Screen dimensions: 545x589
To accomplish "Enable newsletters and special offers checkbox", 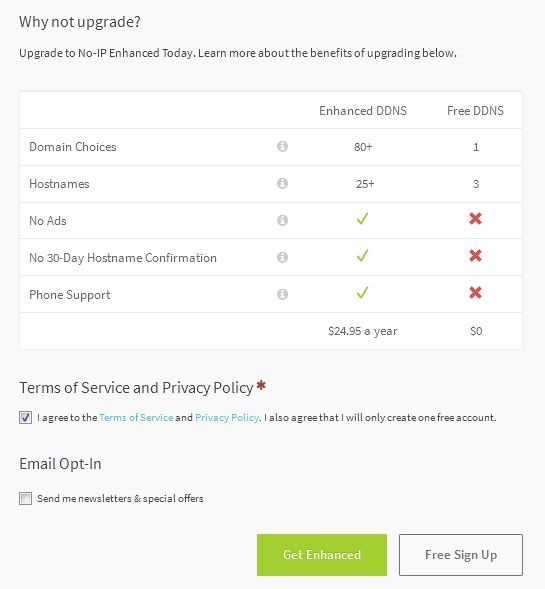I will coord(26,498).
